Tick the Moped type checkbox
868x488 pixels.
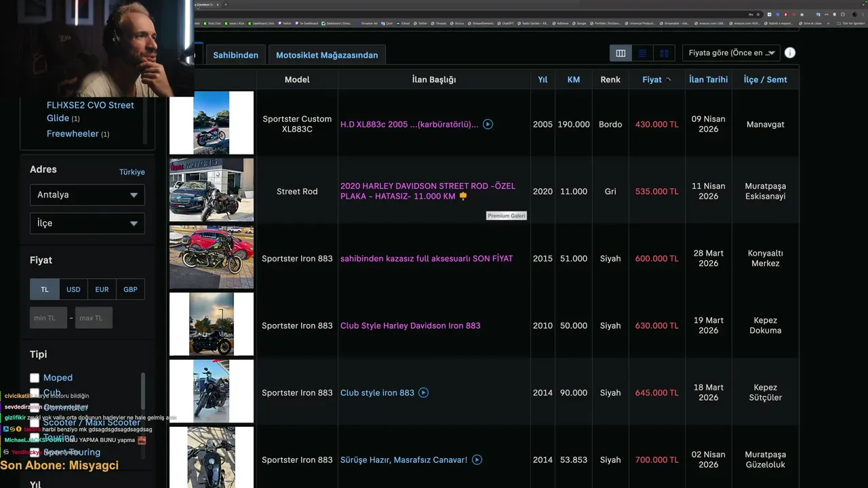(x=35, y=378)
